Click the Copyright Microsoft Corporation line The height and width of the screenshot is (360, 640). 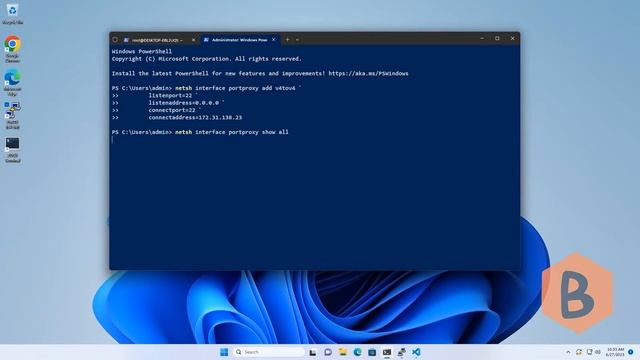pos(207,59)
